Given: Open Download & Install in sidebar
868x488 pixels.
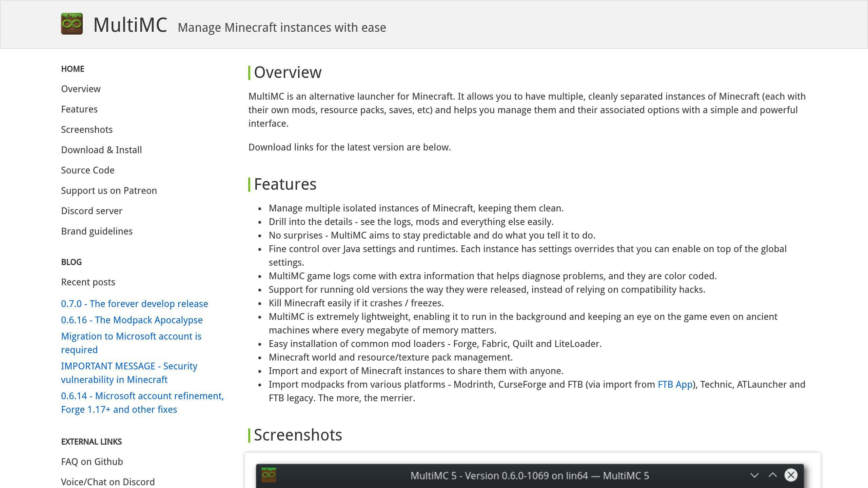Looking at the screenshot, I should coord(101,150).
